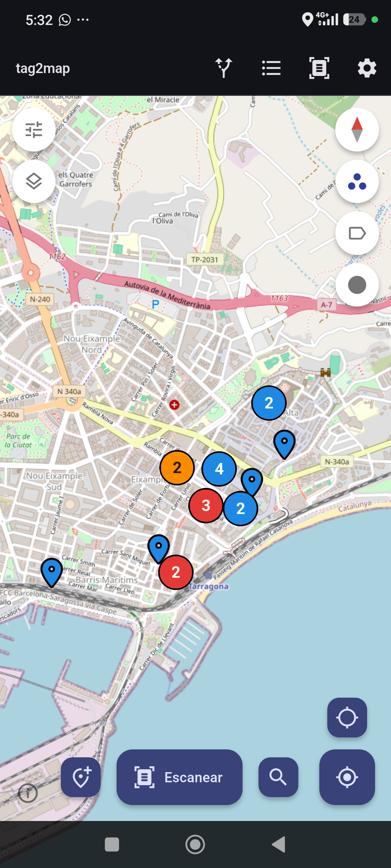
Task: Open red cluster 2 near Tarragona label
Action: pos(176,572)
